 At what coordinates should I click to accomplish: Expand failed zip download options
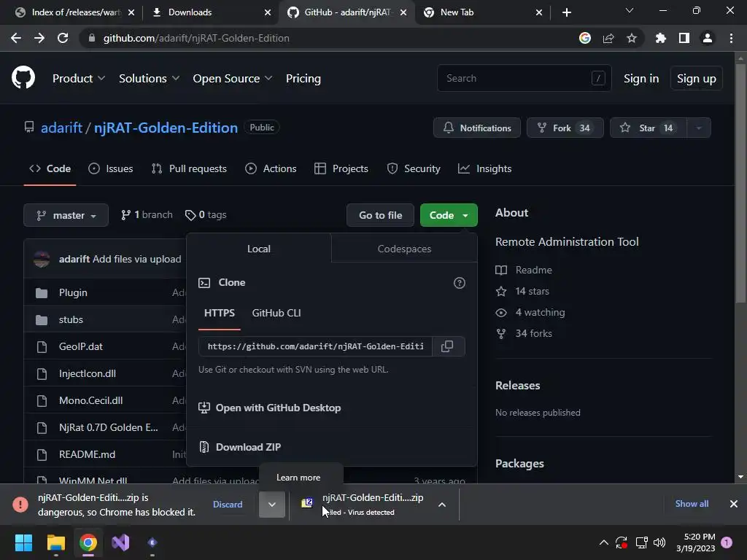pos(442,505)
